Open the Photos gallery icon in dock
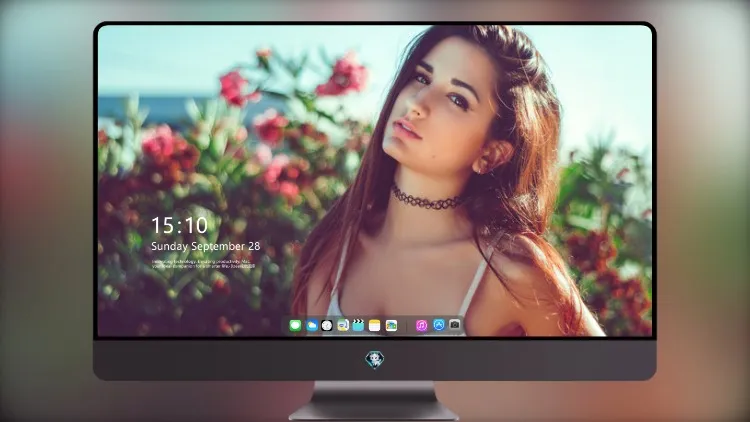The height and width of the screenshot is (422, 750). click(x=391, y=326)
